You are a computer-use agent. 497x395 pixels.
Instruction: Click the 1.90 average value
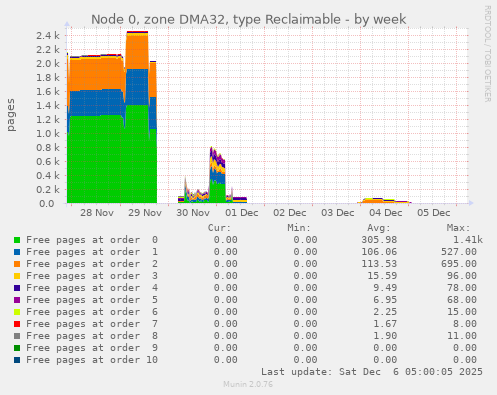[x=385, y=336]
